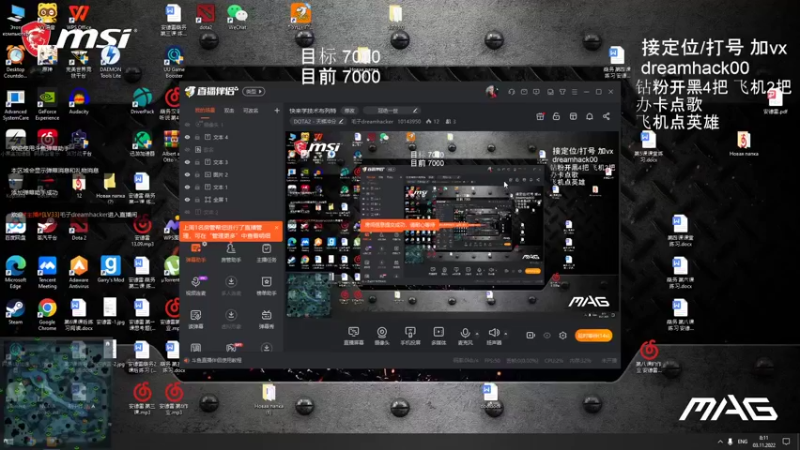
Task: Click the record video icon near start button
Action: click(x=531, y=335)
